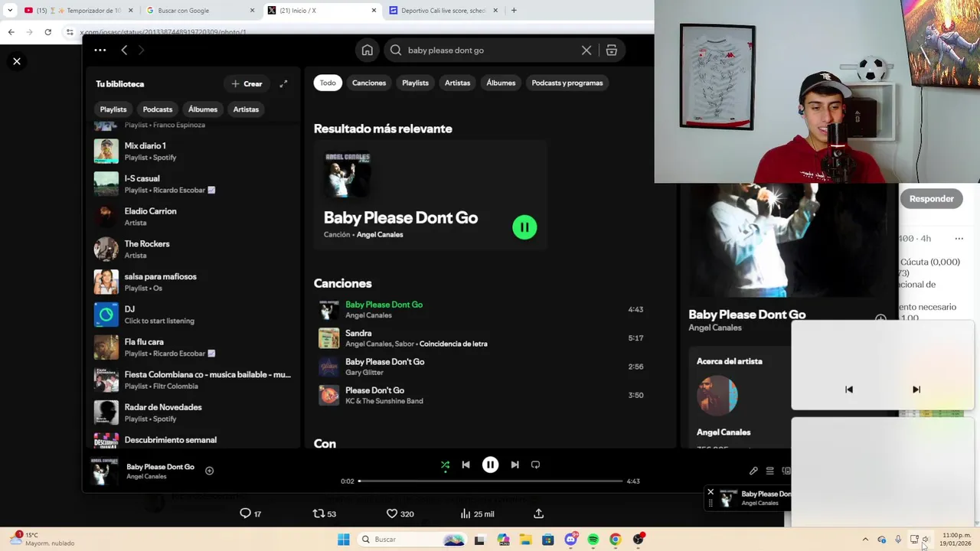Open the Spotify three-dots menu

click(x=100, y=50)
